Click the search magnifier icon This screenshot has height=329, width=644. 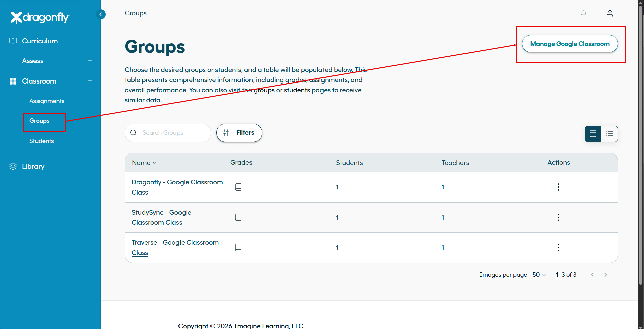133,133
